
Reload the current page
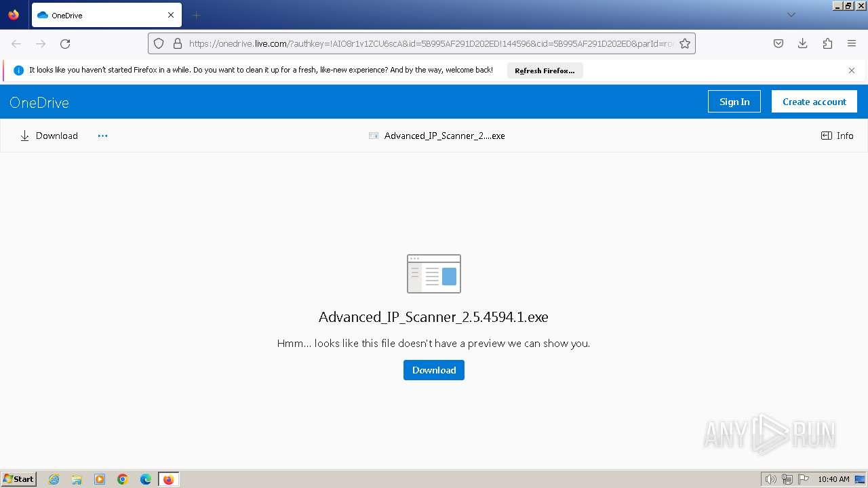pos(65,43)
